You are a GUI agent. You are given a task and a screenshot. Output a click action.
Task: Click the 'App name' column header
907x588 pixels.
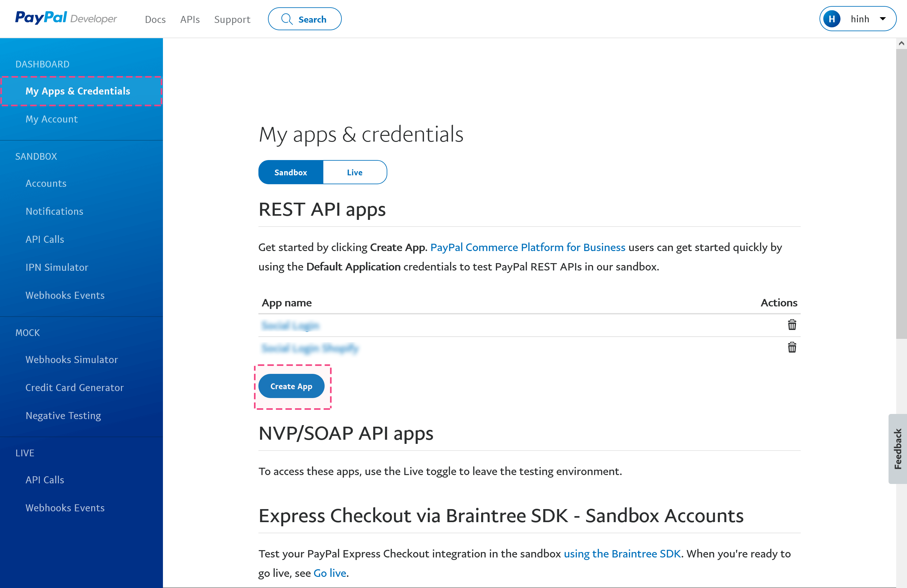pos(287,303)
